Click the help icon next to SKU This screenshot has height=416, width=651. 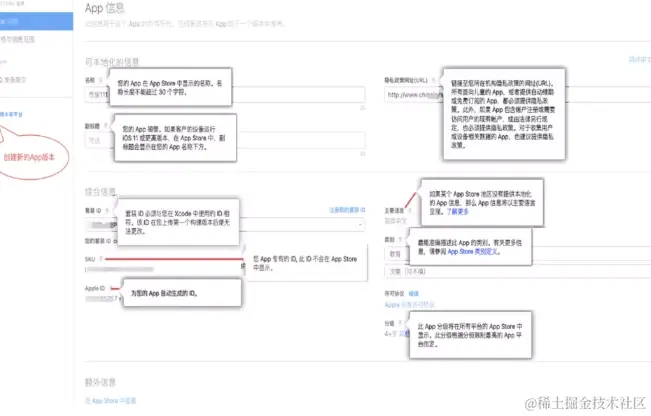pos(101,259)
